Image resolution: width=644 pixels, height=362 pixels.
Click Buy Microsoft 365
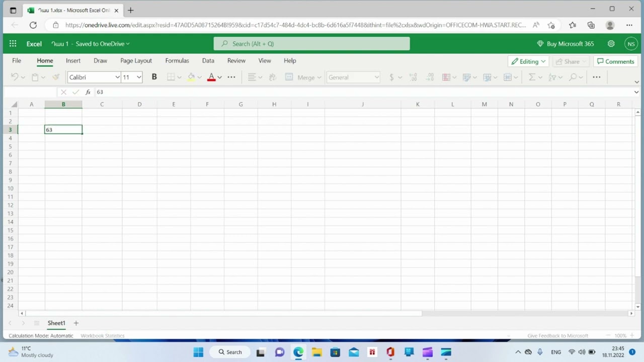[x=566, y=44]
